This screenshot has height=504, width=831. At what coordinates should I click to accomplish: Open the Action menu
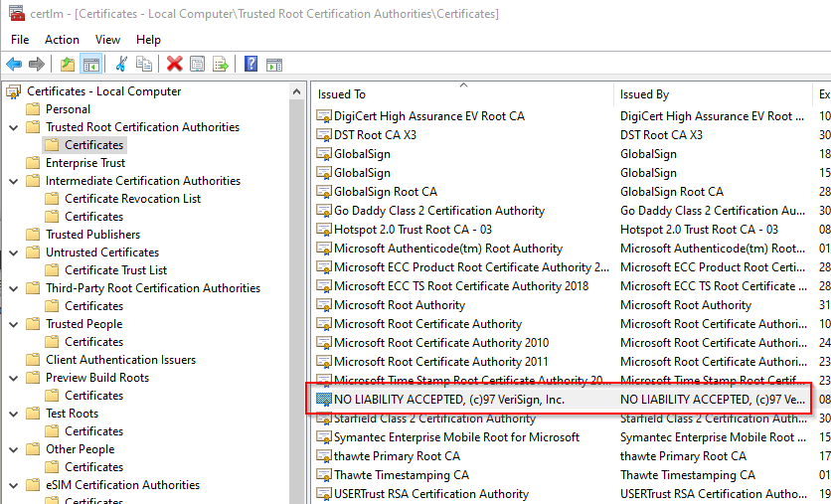pyautogui.click(x=62, y=40)
